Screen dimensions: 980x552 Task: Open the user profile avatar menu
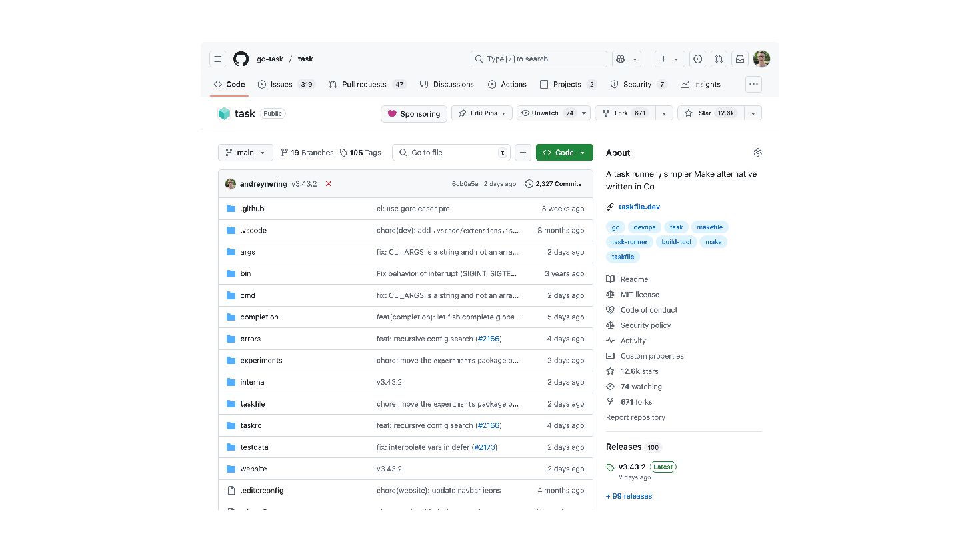761,59
